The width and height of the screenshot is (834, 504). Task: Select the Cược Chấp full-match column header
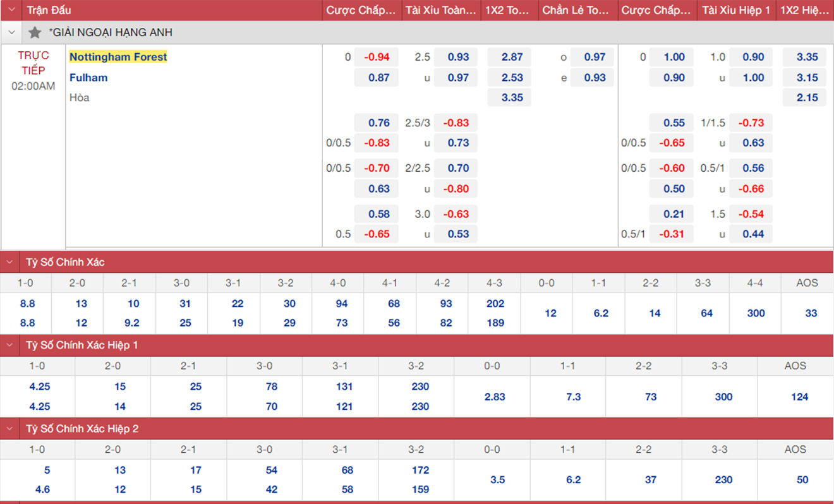point(361,10)
